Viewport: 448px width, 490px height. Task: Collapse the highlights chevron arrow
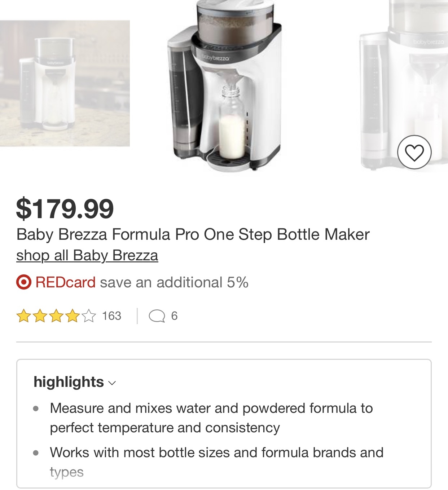(112, 383)
